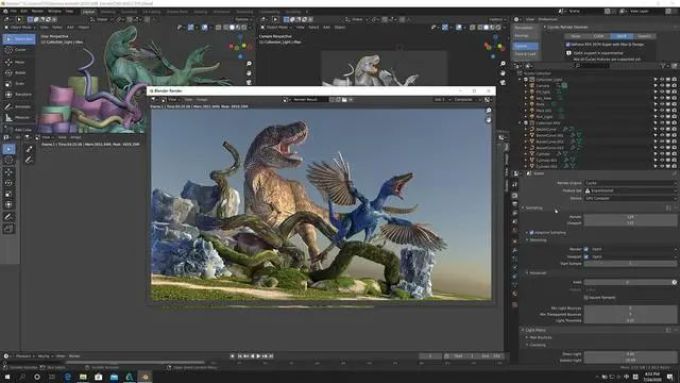The width and height of the screenshot is (680, 383).
Task: Click the Render samples value field
Action: point(630,217)
